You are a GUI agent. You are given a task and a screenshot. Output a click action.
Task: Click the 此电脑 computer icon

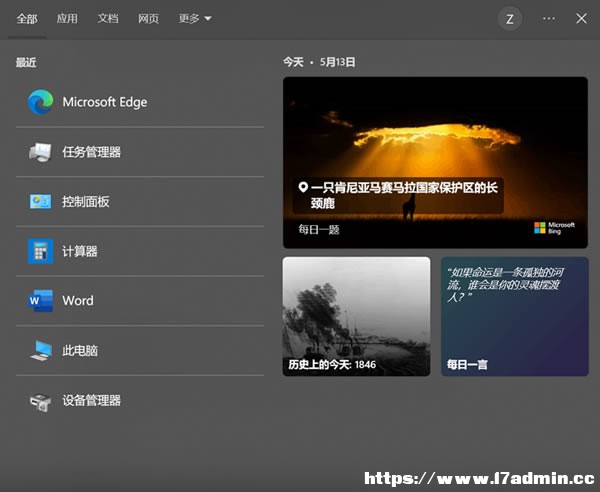coord(41,350)
